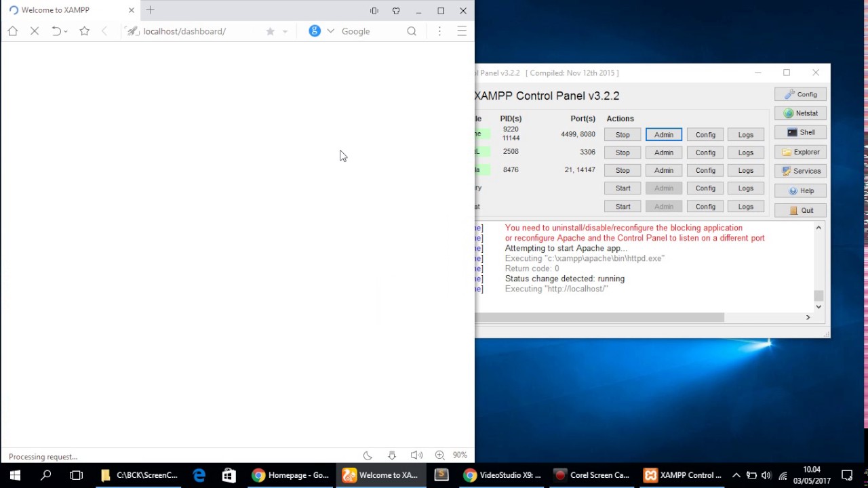Viewport: 868px width, 488px height.
Task: Select the Welcome to XAMPP tab
Action: (71, 10)
